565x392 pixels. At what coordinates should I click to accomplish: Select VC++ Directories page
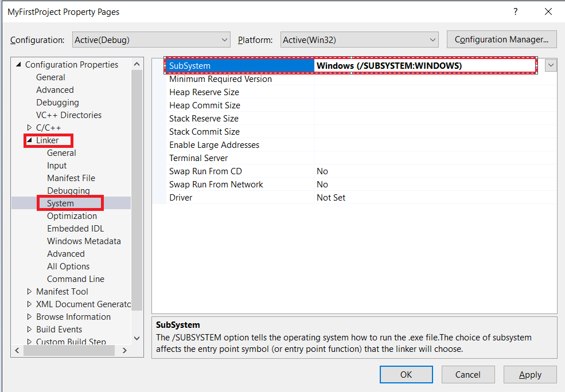pyautogui.click(x=69, y=115)
